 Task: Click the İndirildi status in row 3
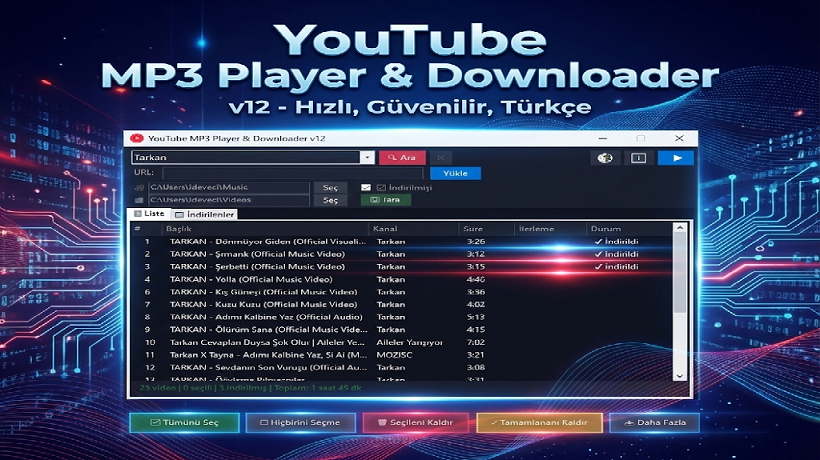point(617,267)
